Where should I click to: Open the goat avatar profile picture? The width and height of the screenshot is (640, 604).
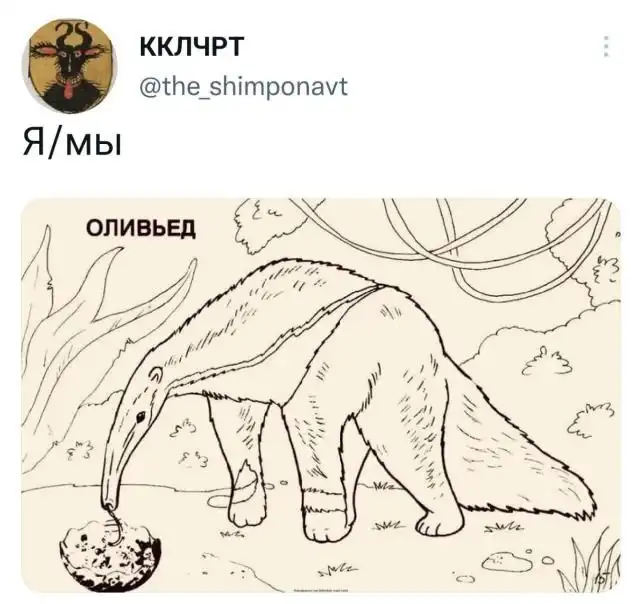pos(69,65)
